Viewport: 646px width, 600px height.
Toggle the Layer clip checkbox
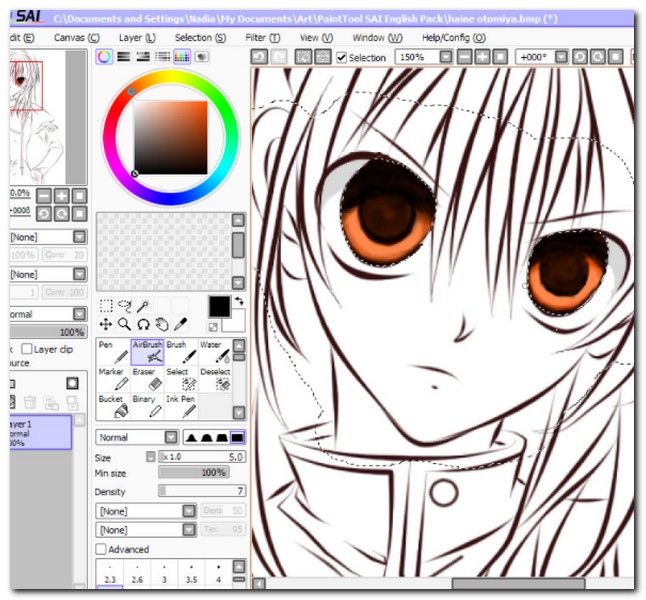click(27, 349)
